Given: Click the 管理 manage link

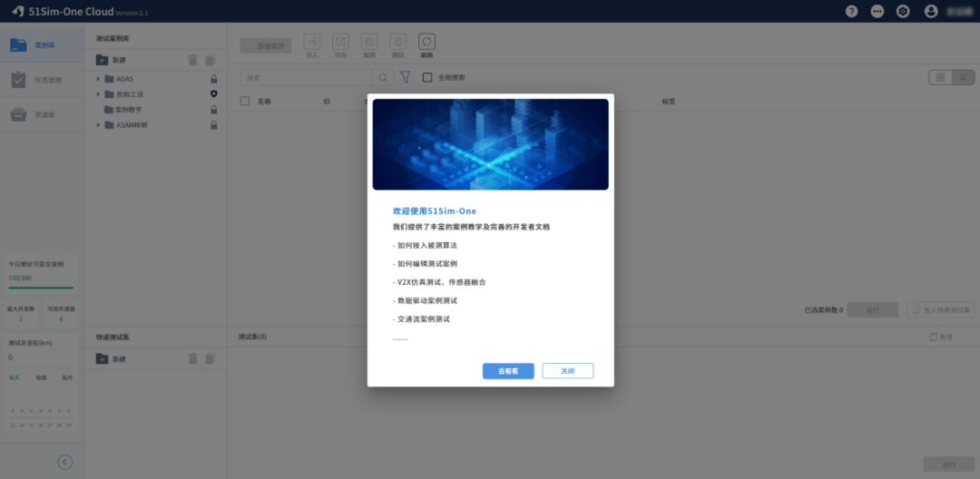Looking at the screenshot, I should pyautogui.click(x=941, y=337).
